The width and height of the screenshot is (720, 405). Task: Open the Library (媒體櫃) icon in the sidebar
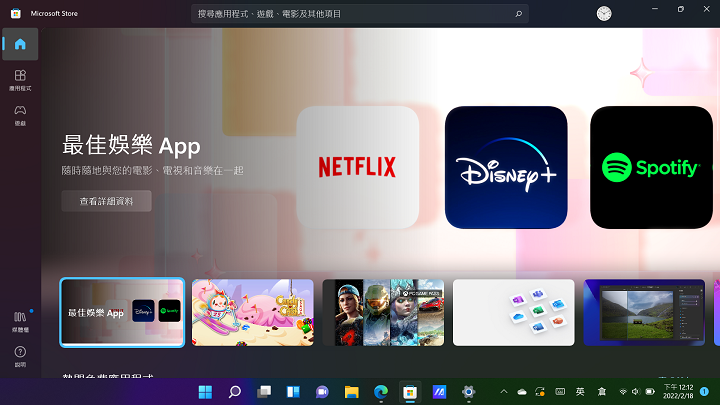click(20, 321)
